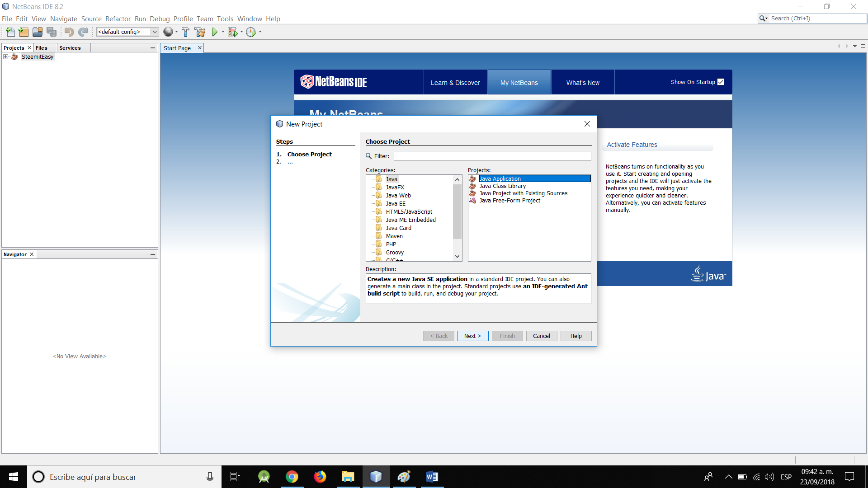Viewport: 868px width, 488px height.
Task: Click the Cancel button in the dialog
Action: coord(542,336)
